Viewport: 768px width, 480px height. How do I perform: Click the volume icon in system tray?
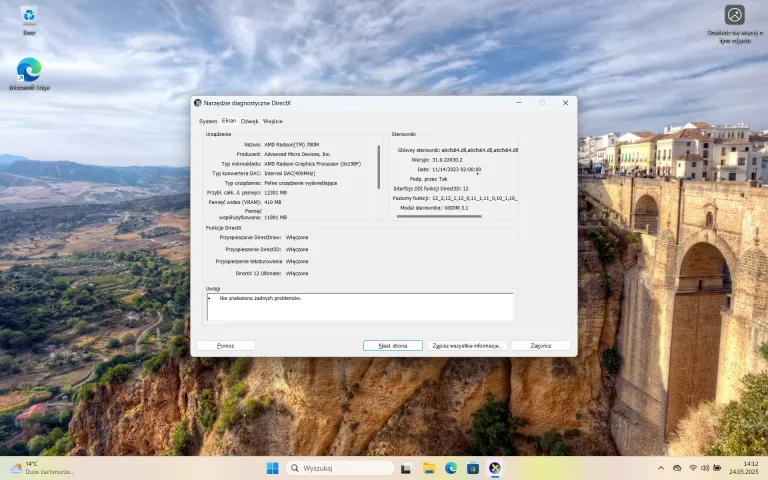click(705, 468)
